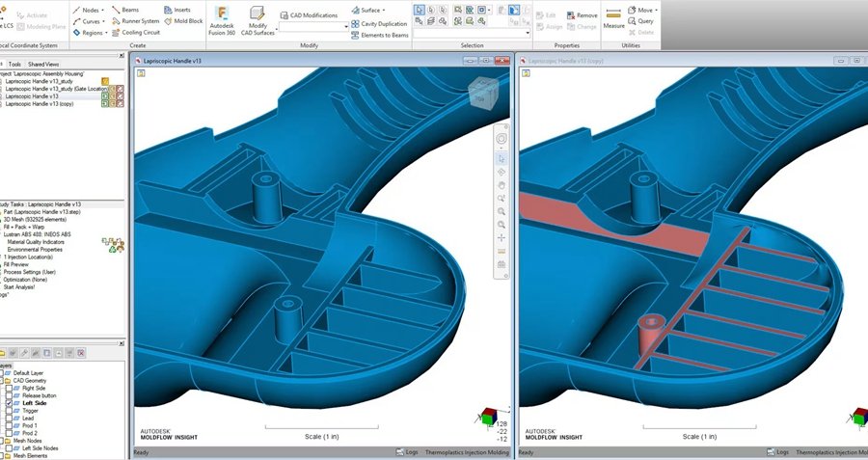The image size is (868, 460).
Task: Click the Move tool
Action: coord(640,10)
